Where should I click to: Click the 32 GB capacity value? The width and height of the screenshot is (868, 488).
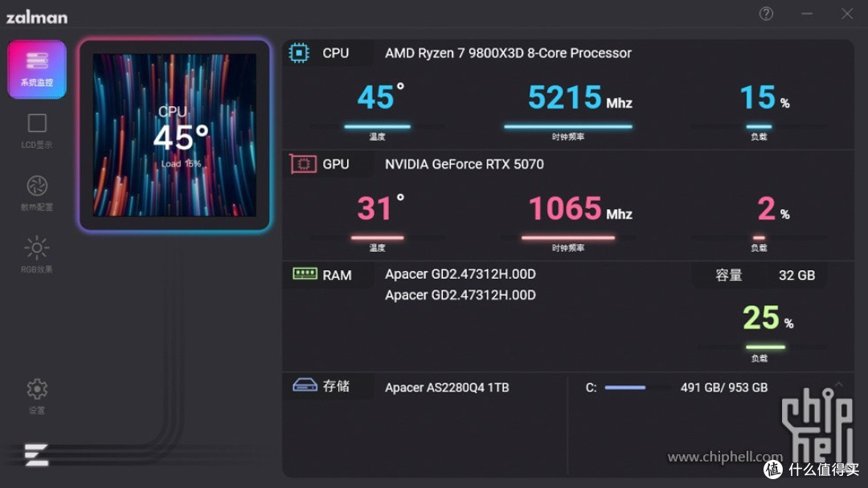(797, 275)
